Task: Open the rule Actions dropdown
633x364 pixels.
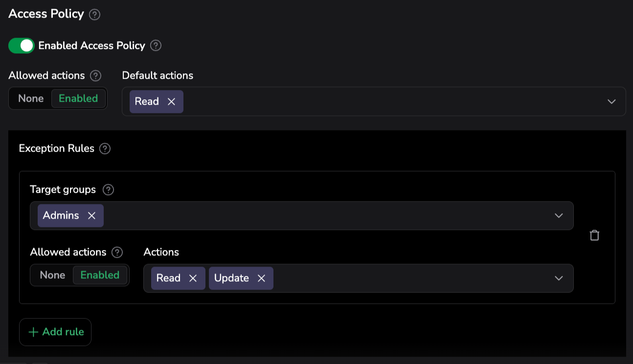Action: [x=559, y=278]
